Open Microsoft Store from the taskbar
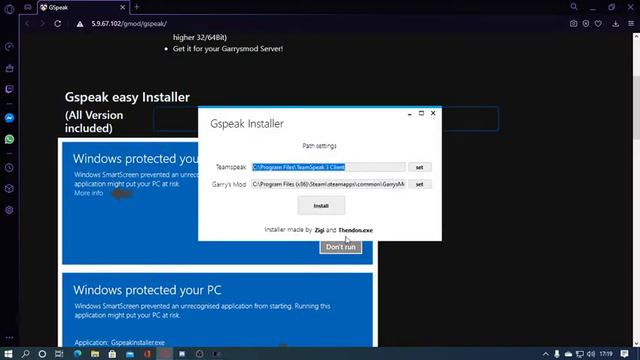This screenshot has height=360, width=640. 112,353
